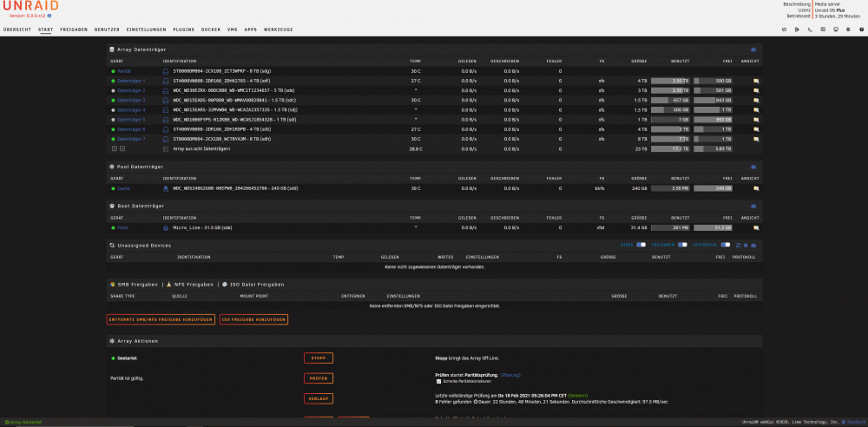
Task: Open the ÜBERSICHT menu
Action: (x=17, y=30)
